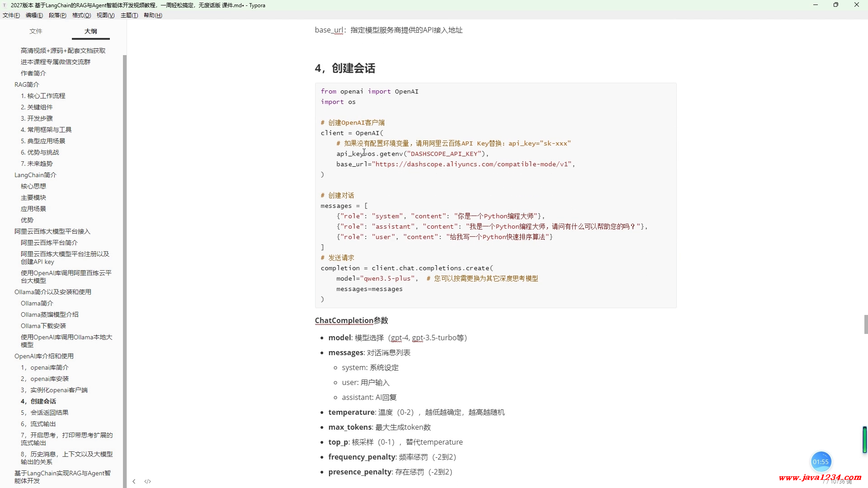Click the sidebar collapse arrow icon
This screenshot has width=868, height=488.
(x=134, y=481)
